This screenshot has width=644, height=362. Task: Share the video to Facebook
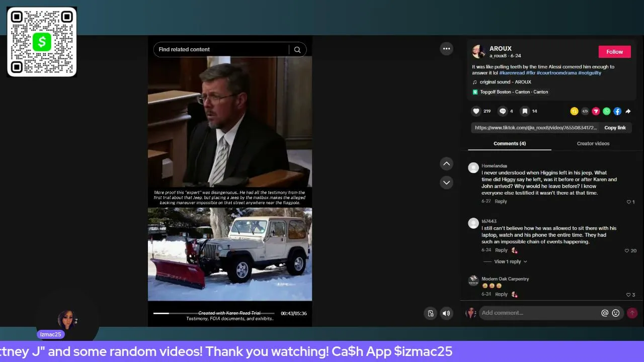pyautogui.click(x=617, y=111)
